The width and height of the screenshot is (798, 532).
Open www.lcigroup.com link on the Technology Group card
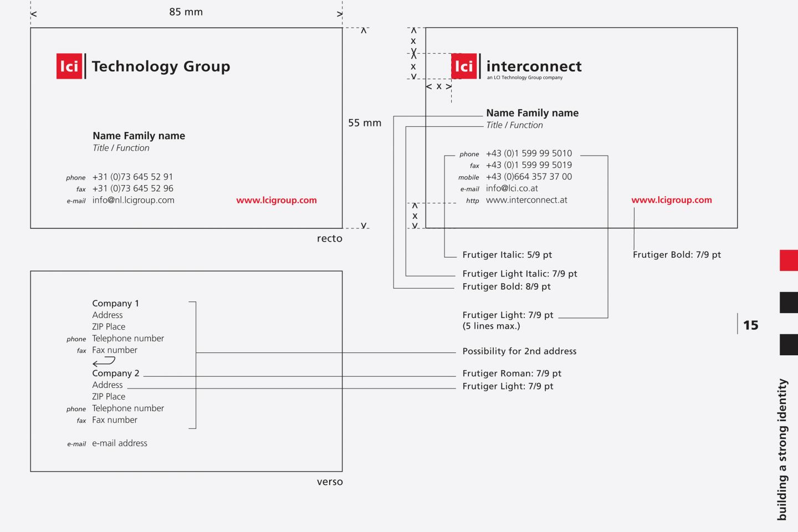point(277,200)
